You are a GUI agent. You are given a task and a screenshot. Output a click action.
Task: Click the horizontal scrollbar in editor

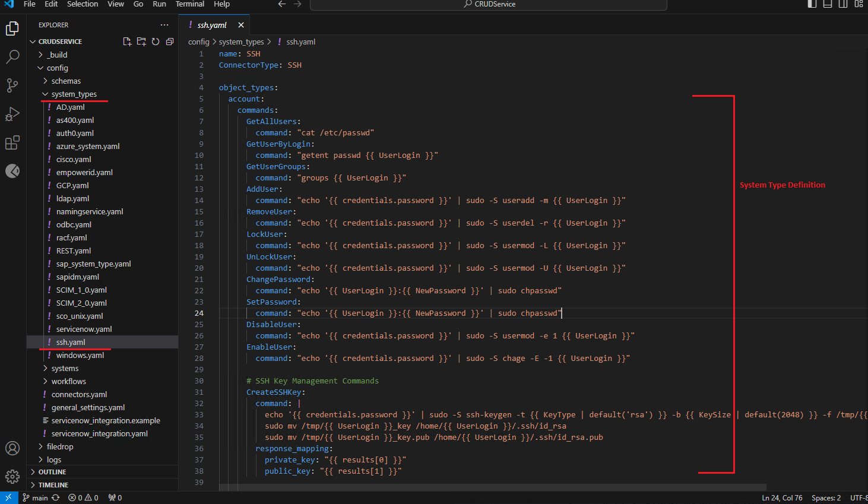(x=493, y=487)
